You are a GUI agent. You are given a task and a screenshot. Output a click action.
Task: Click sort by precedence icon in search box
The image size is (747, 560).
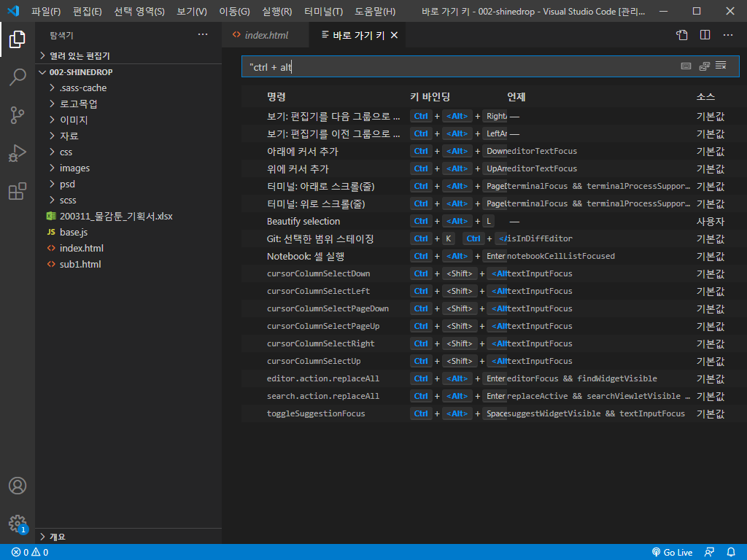click(x=704, y=66)
